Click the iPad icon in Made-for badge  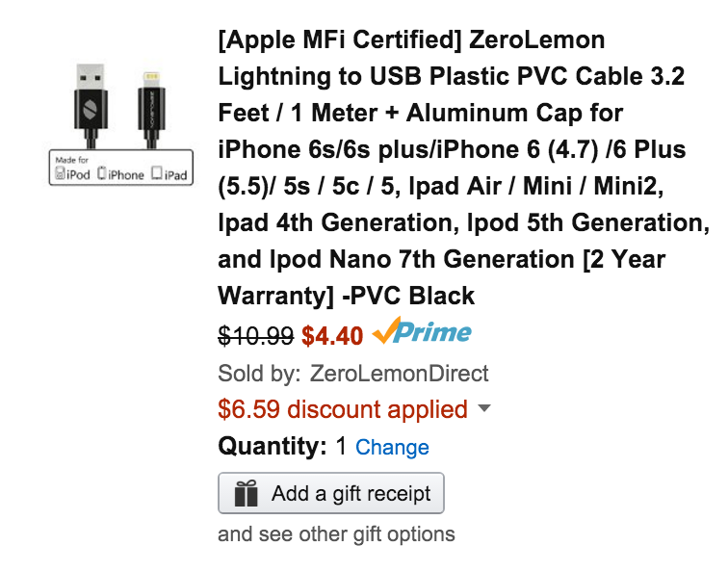pos(157,172)
